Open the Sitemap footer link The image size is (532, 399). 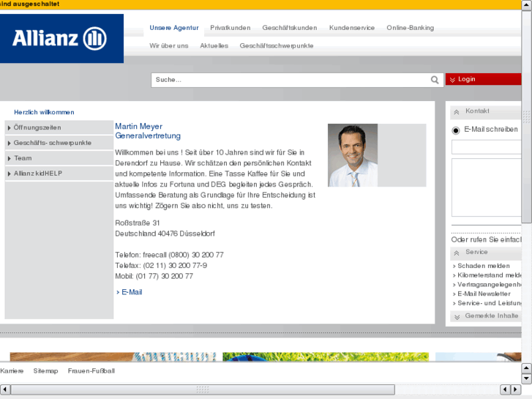coord(45,371)
